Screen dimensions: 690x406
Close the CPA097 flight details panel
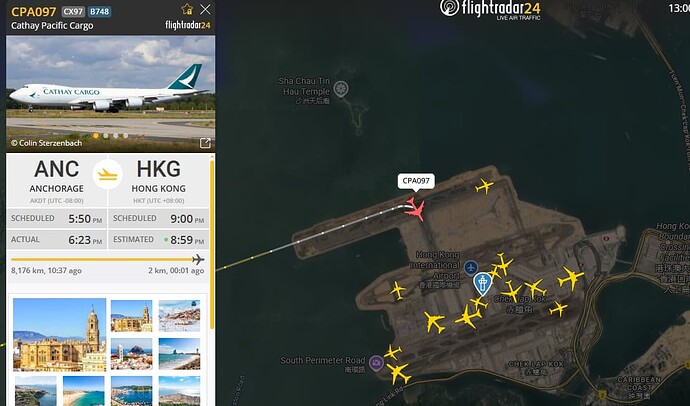[205, 9]
